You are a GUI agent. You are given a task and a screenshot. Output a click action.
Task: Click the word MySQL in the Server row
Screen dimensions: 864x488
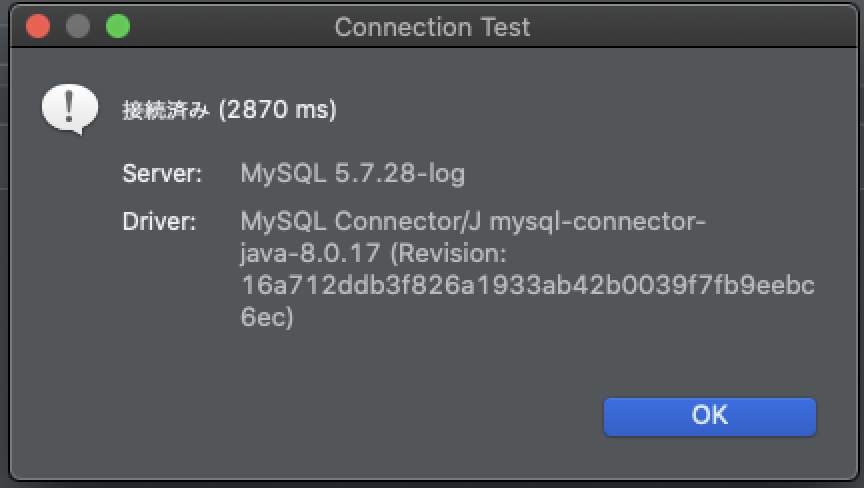coord(284,173)
